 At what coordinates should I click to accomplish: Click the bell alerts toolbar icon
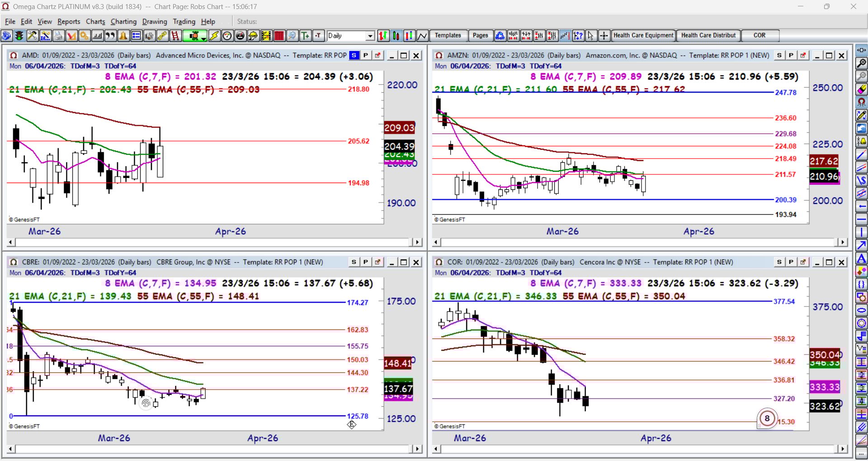pyautogui.click(x=123, y=36)
